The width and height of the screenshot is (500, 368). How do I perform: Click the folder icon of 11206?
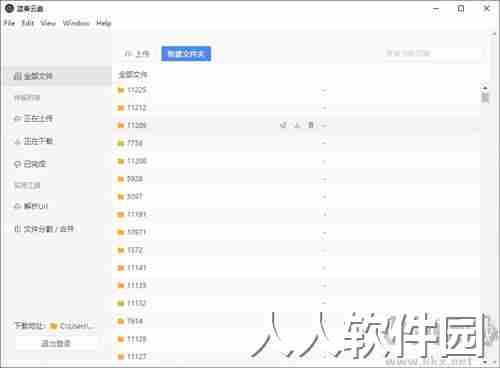click(x=121, y=161)
